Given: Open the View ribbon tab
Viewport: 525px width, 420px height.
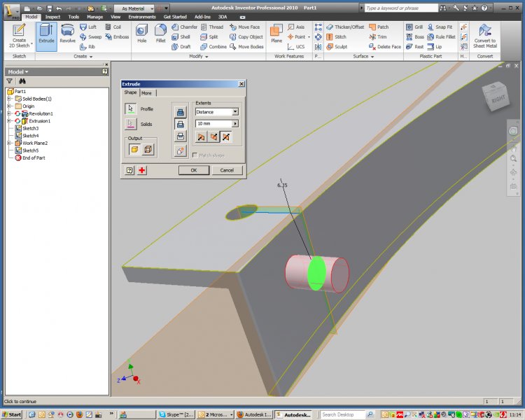Looking at the screenshot, I should point(115,17).
